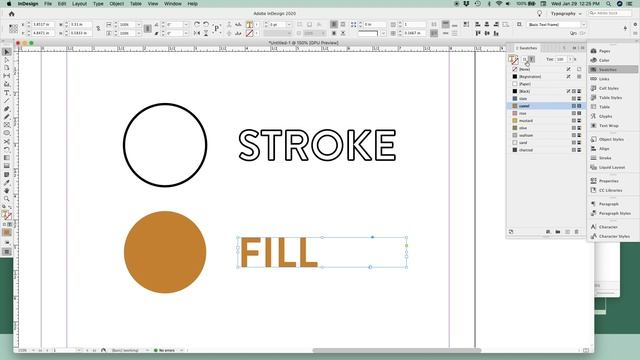This screenshot has height=360, width=640.
Task: Open the CC Libraries panel
Action: pyautogui.click(x=610, y=190)
